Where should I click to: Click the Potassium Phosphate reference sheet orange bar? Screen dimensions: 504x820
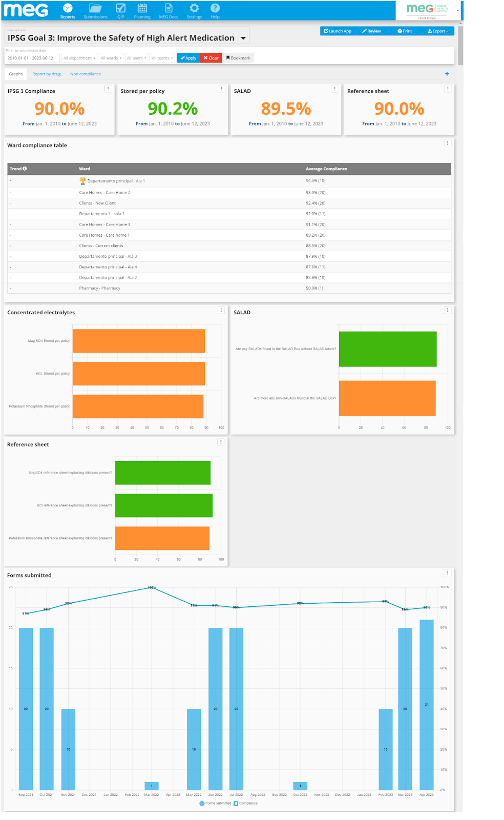click(162, 538)
